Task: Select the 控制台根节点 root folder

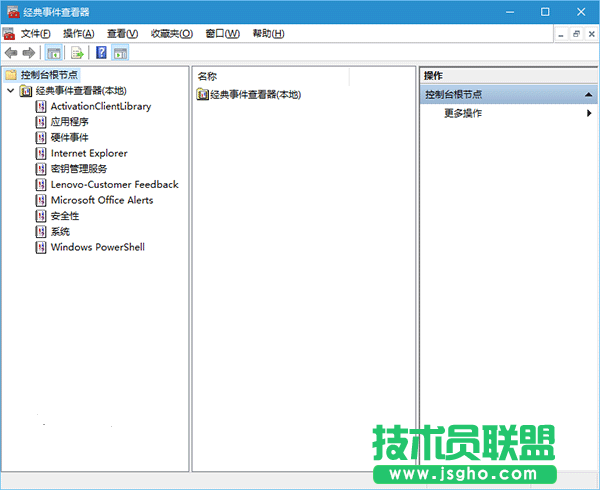Action: [49, 75]
